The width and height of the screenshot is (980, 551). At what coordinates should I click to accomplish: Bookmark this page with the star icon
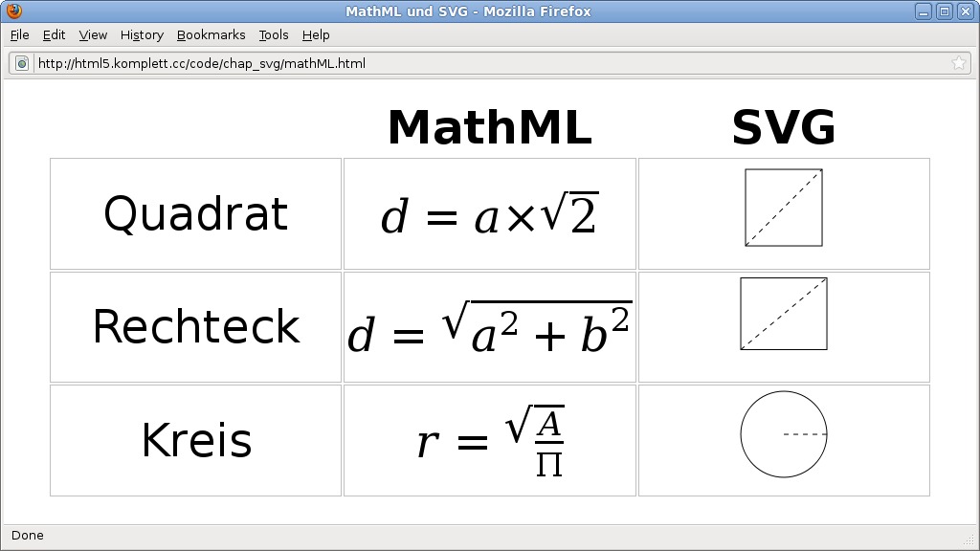click(958, 64)
